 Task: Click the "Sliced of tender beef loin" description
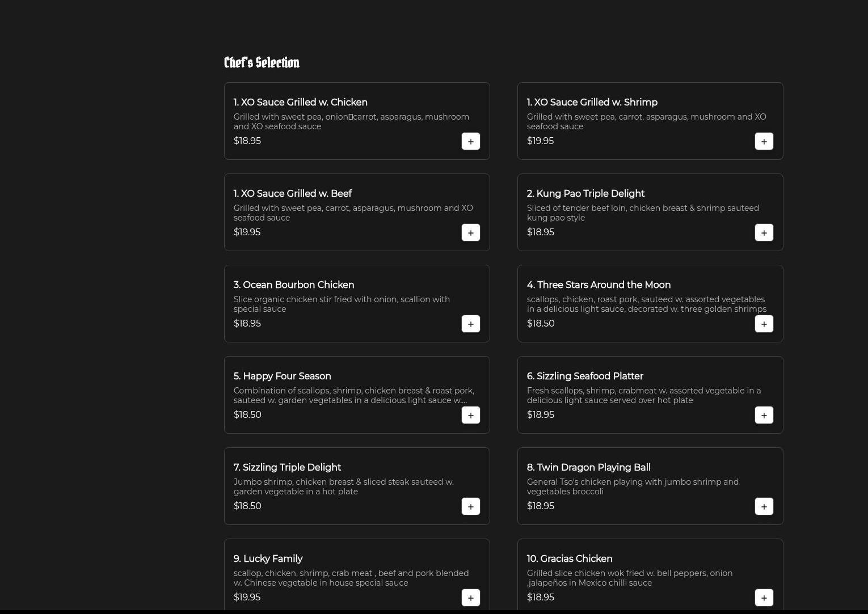coord(643,213)
